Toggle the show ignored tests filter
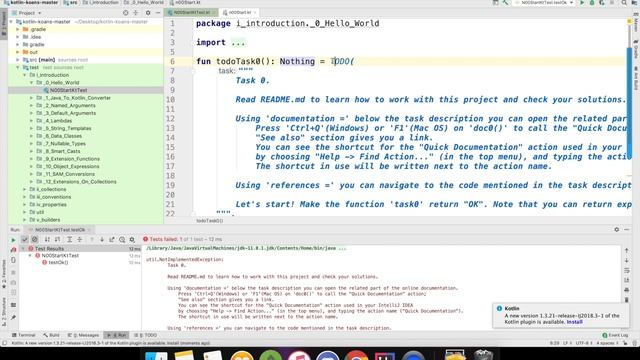The image size is (640, 360). 35,240
